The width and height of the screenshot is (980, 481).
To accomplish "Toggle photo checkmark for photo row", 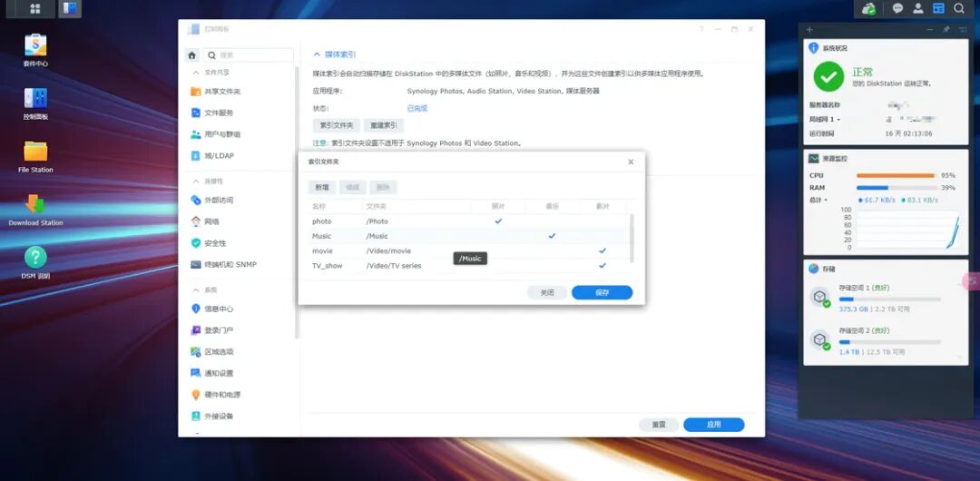I will click(x=498, y=221).
